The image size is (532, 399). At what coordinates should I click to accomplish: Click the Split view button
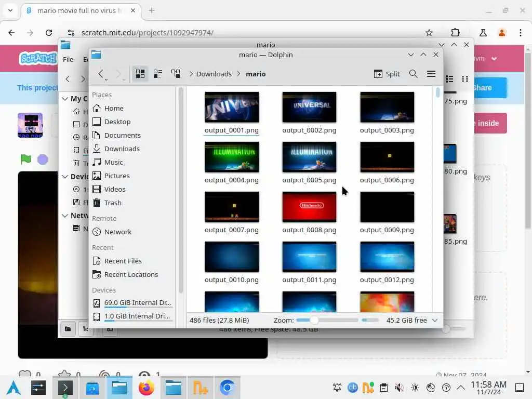387,74
